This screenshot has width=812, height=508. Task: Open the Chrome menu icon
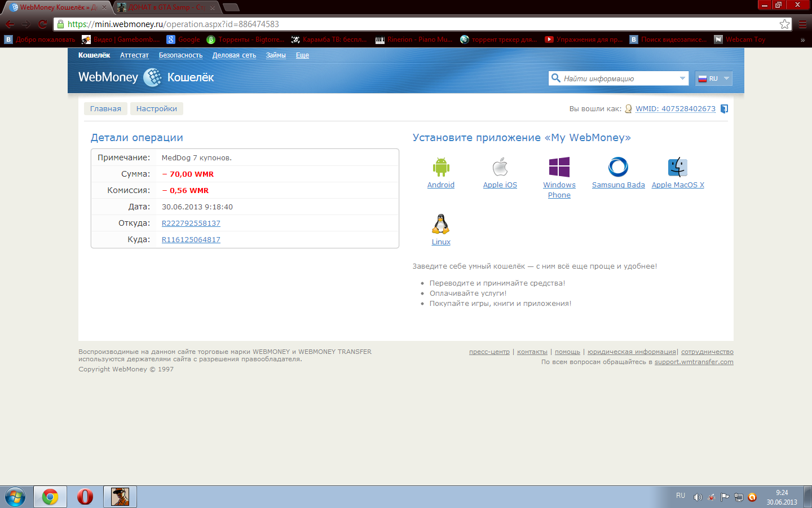pyautogui.click(x=802, y=24)
